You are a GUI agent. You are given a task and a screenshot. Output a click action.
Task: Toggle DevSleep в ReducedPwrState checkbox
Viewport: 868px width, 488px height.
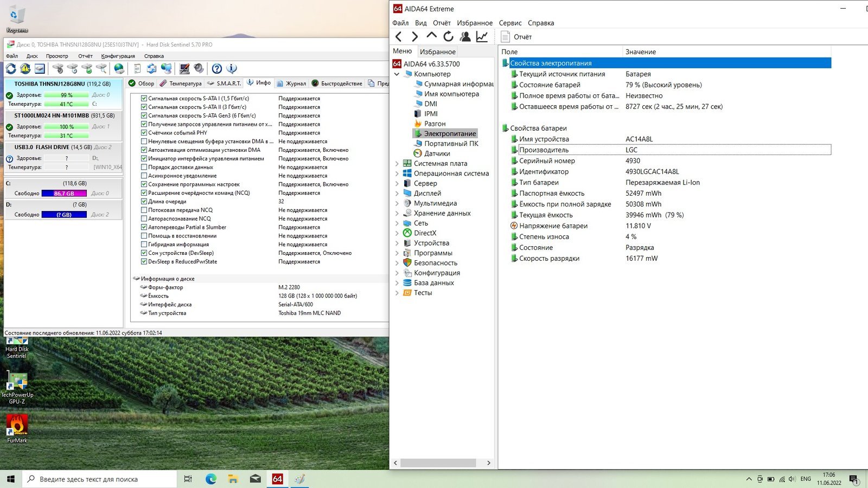(x=144, y=262)
